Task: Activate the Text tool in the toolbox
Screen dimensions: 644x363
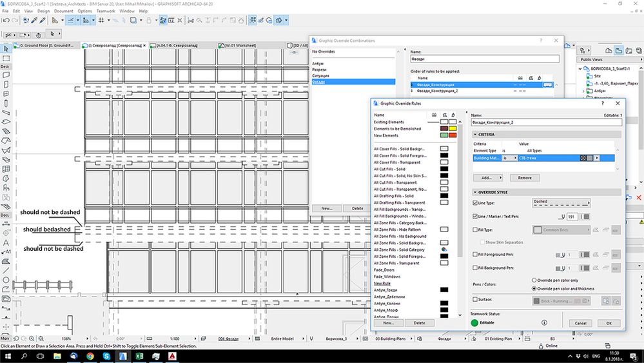Action: point(6,242)
